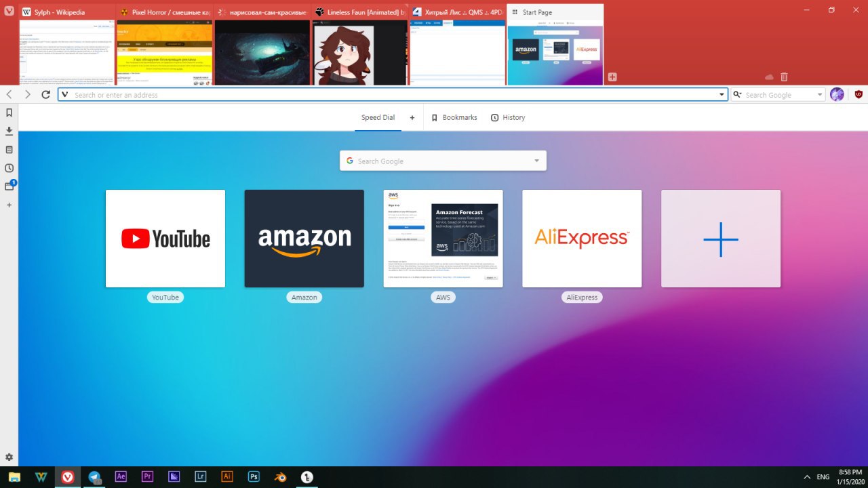Select the Speed Dial tab
Image resolution: width=868 pixels, height=488 pixels.
(378, 117)
